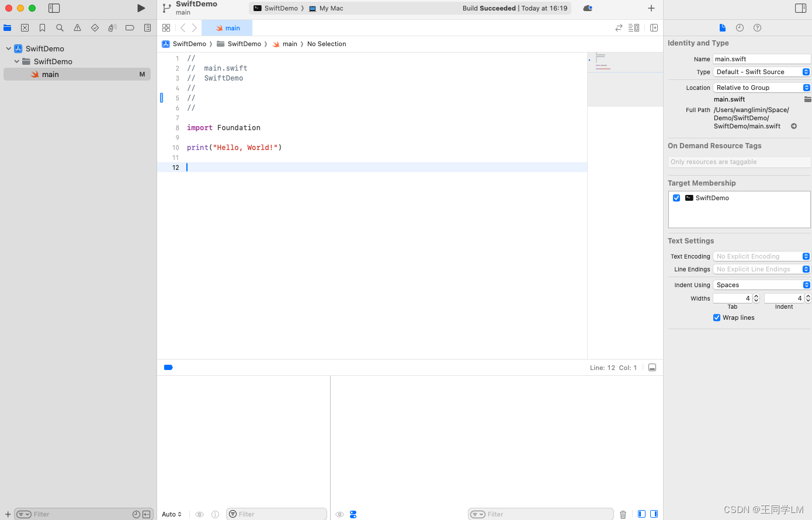Open the Line Endings dropdown
Screen dimensions: 812x520
(x=762, y=269)
